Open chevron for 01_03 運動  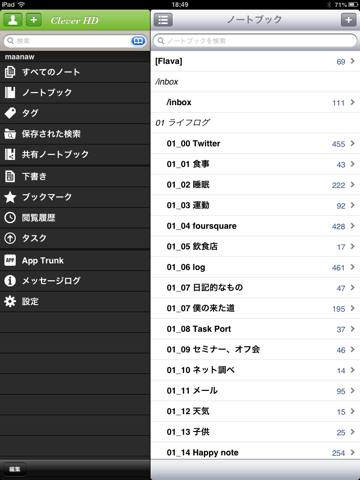(x=352, y=205)
